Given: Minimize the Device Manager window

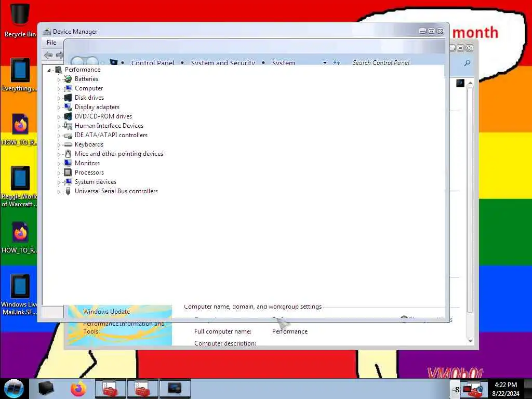Looking at the screenshot, I should tap(422, 31).
